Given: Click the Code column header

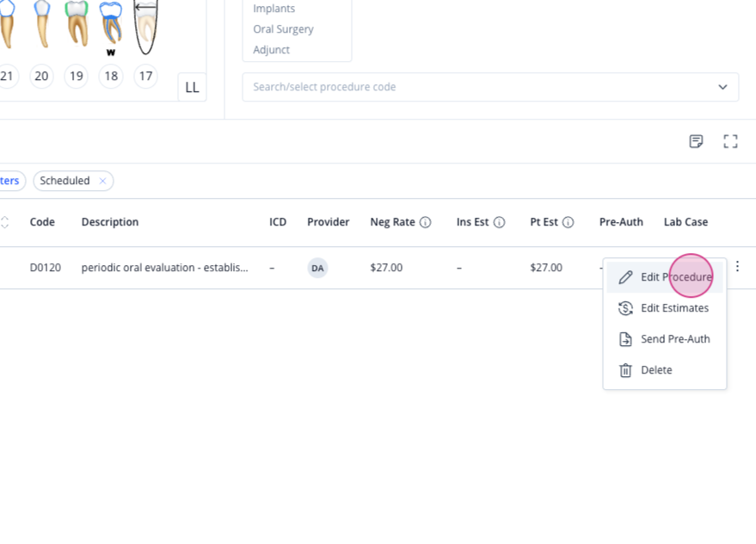Looking at the screenshot, I should point(42,222).
